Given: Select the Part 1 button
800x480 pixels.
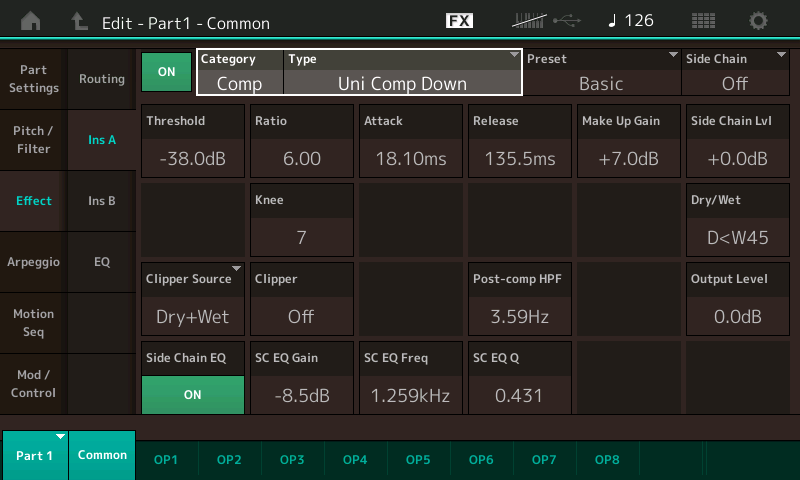Looking at the screenshot, I should click(x=35, y=456).
